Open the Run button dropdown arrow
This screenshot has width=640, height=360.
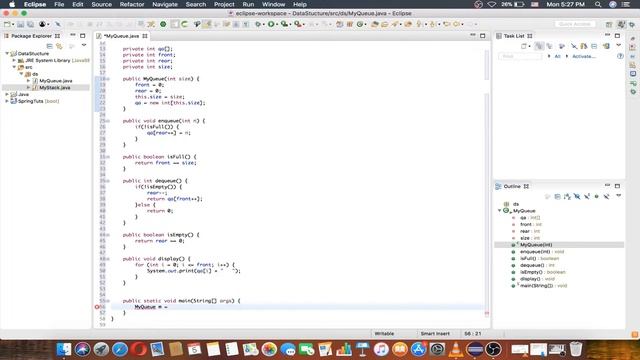(277, 25)
